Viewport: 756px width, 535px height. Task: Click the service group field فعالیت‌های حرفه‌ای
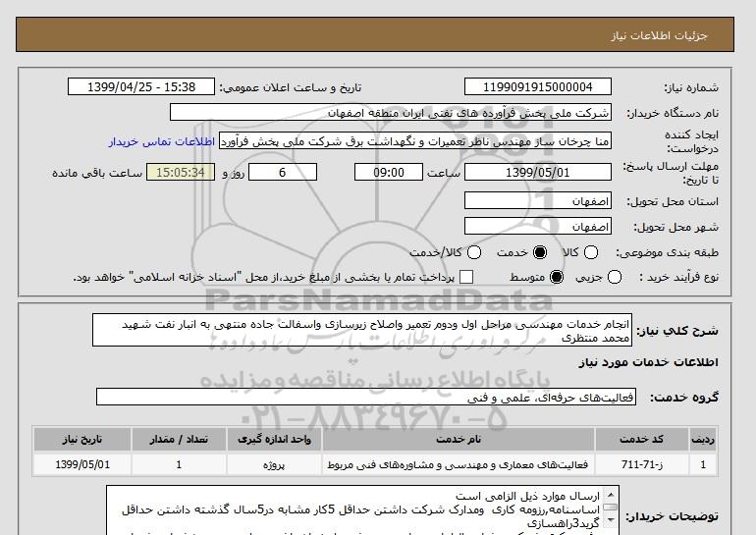click(366, 398)
